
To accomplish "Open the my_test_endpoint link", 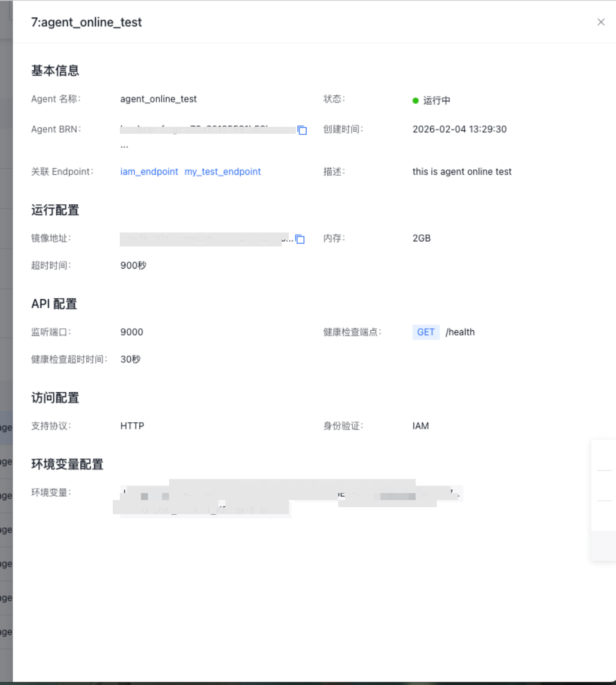I will [222, 172].
